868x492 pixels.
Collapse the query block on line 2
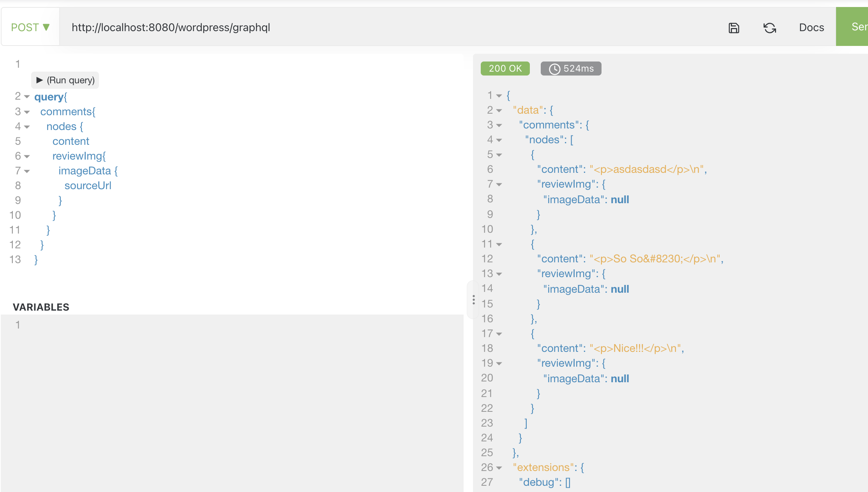pos(27,97)
